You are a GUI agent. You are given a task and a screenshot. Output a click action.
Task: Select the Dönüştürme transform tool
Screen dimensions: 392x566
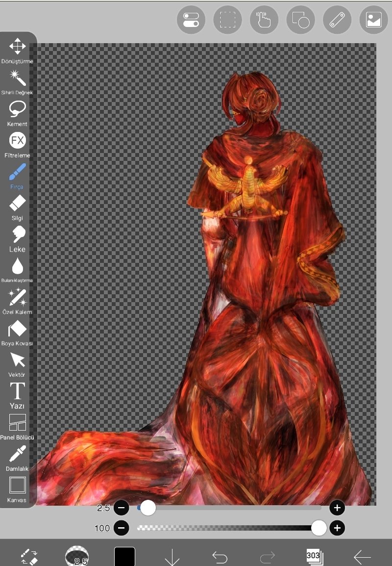[x=17, y=51]
